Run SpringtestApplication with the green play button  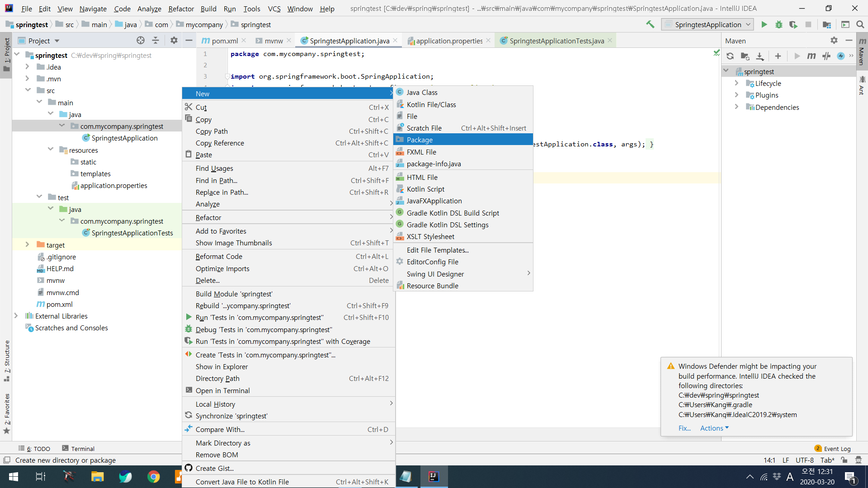[x=764, y=24]
